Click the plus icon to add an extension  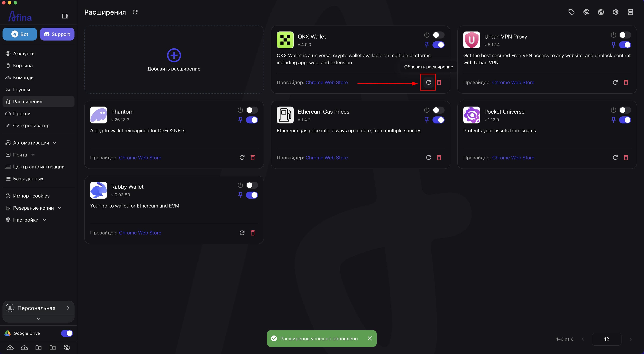[174, 55]
